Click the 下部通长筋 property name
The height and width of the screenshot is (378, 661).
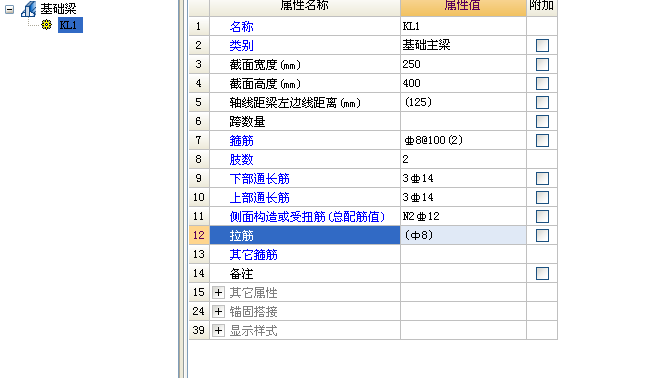tap(259, 179)
